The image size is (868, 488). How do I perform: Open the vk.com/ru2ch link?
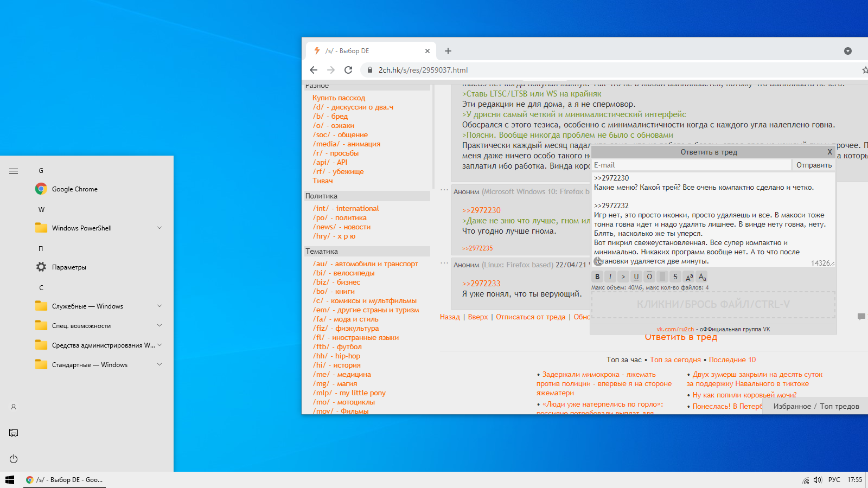coord(675,329)
